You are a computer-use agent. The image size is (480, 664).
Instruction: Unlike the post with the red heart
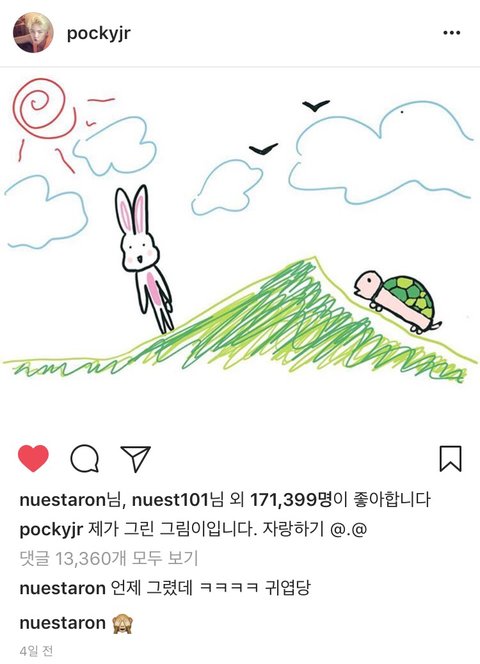[33, 458]
